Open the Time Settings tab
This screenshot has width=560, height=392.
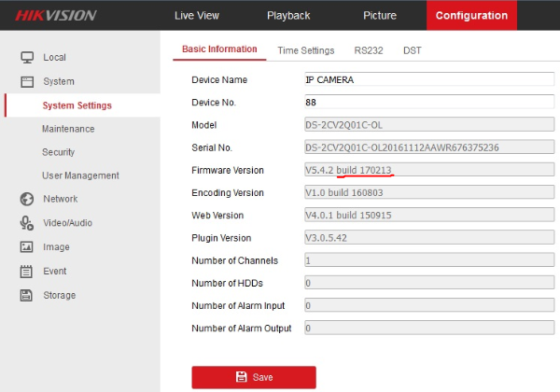(x=306, y=50)
